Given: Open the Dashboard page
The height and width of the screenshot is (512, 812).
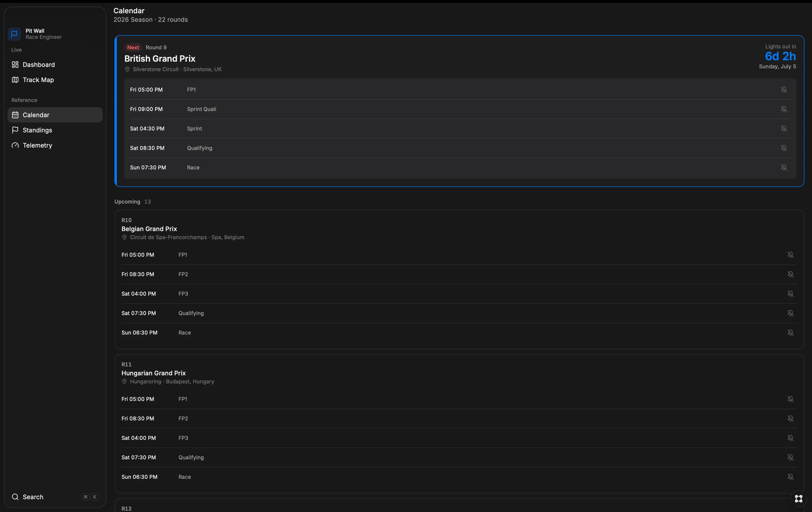Looking at the screenshot, I should click(x=55, y=65).
